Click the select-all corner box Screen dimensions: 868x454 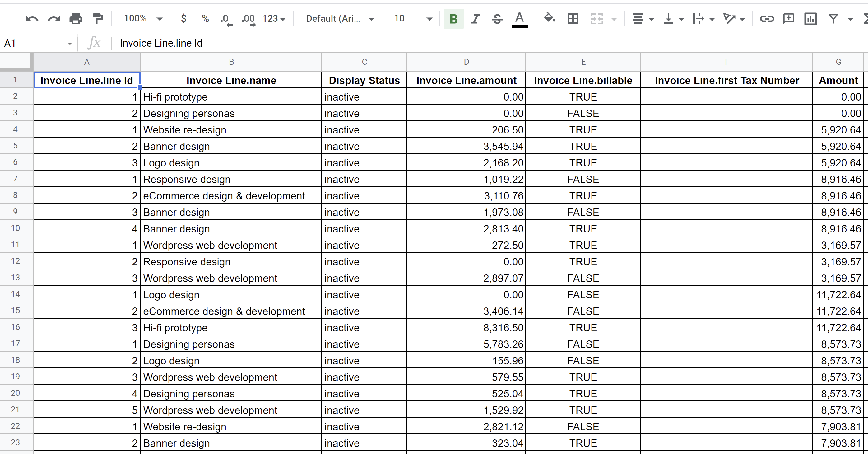coord(16,62)
